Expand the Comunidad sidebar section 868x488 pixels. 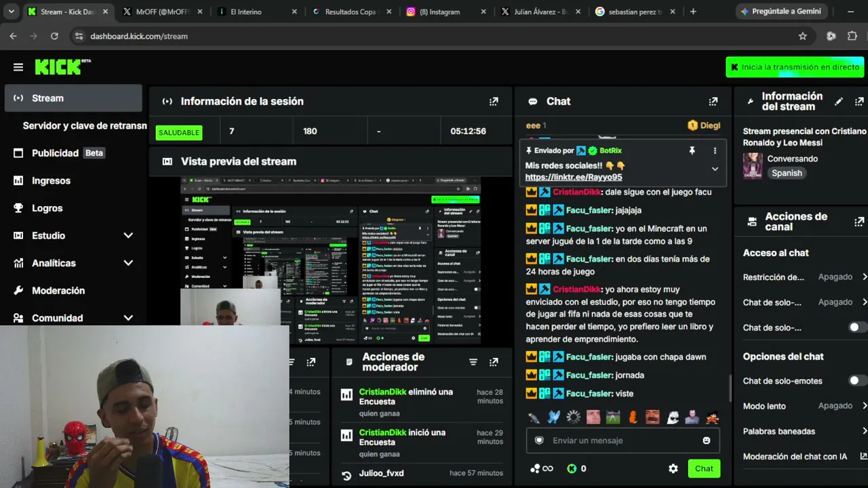128,318
